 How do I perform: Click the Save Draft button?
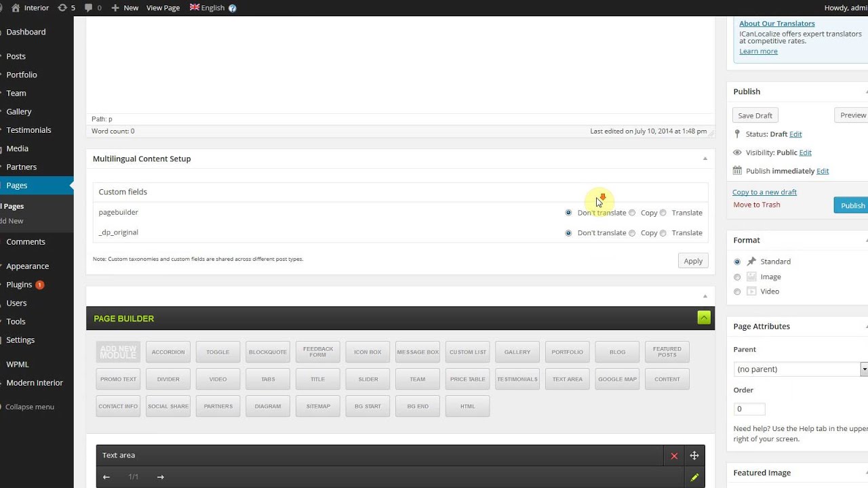pyautogui.click(x=755, y=115)
